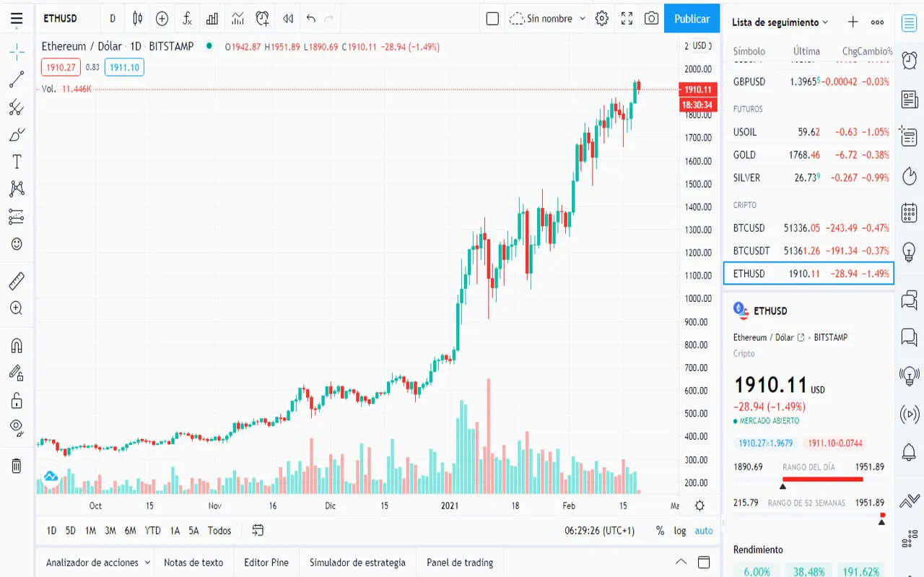Toggle hide all drawings eye
The image size is (924, 577).
[17, 428]
